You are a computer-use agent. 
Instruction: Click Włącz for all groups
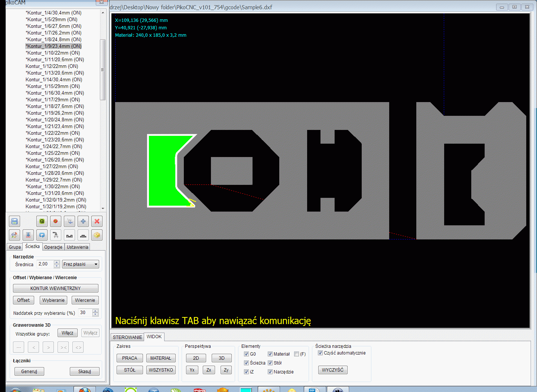[68, 333]
